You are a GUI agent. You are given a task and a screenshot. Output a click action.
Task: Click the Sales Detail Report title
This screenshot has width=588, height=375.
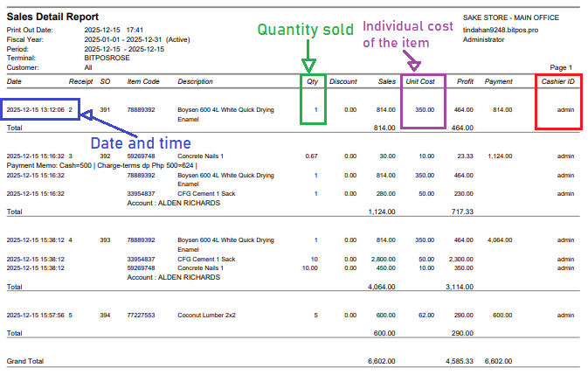point(52,17)
